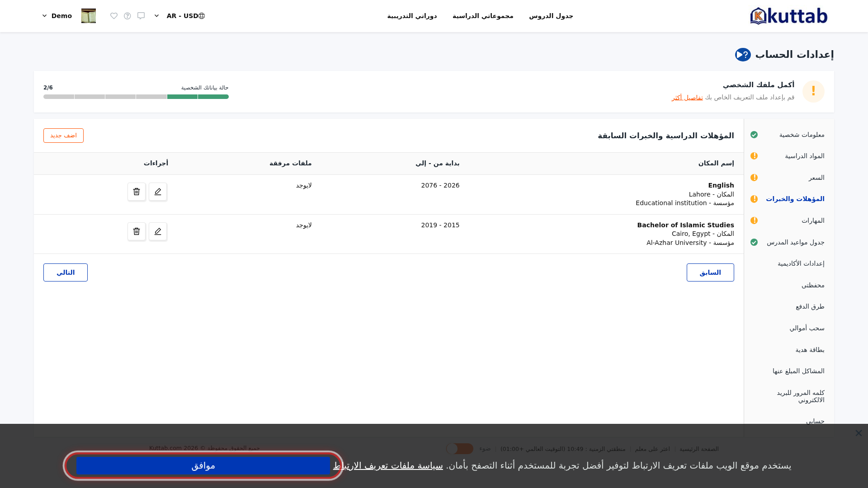
Task: Go to المواد الدراسية in the sidebar
Action: point(805,156)
